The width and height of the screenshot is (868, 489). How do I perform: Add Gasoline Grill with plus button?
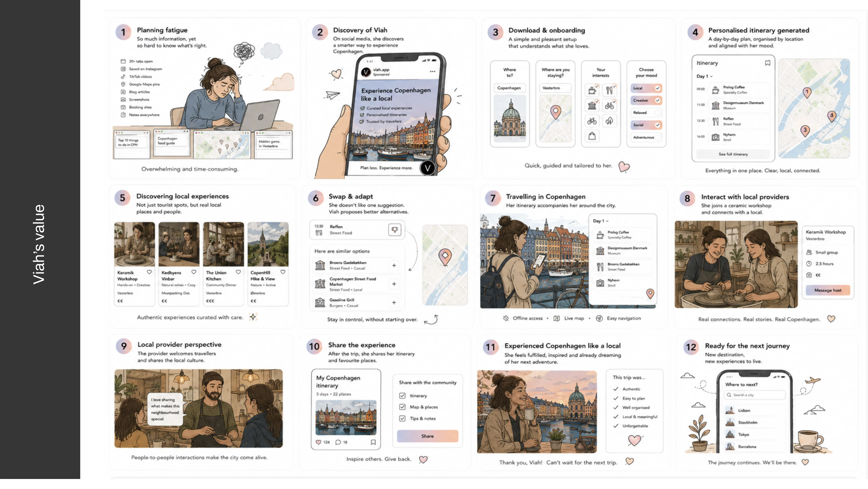click(394, 303)
